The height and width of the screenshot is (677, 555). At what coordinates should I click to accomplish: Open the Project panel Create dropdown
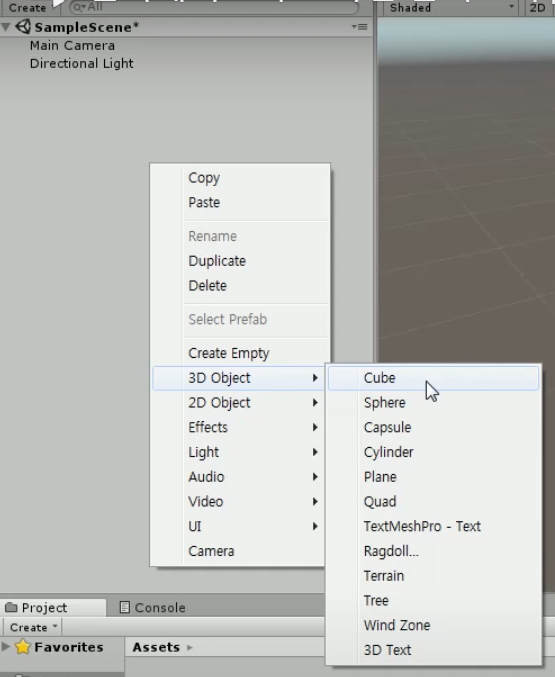tap(33, 627)
